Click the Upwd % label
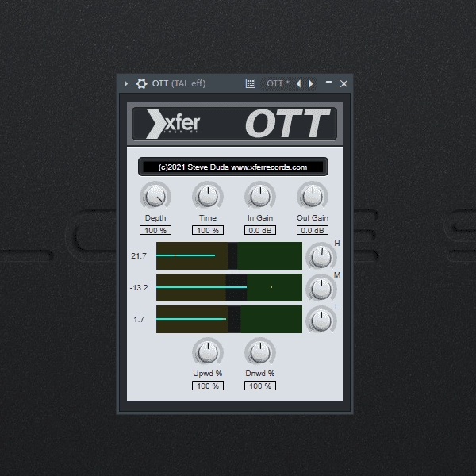The width and height of the screenshot is (476, 476). tap(208, 374)
